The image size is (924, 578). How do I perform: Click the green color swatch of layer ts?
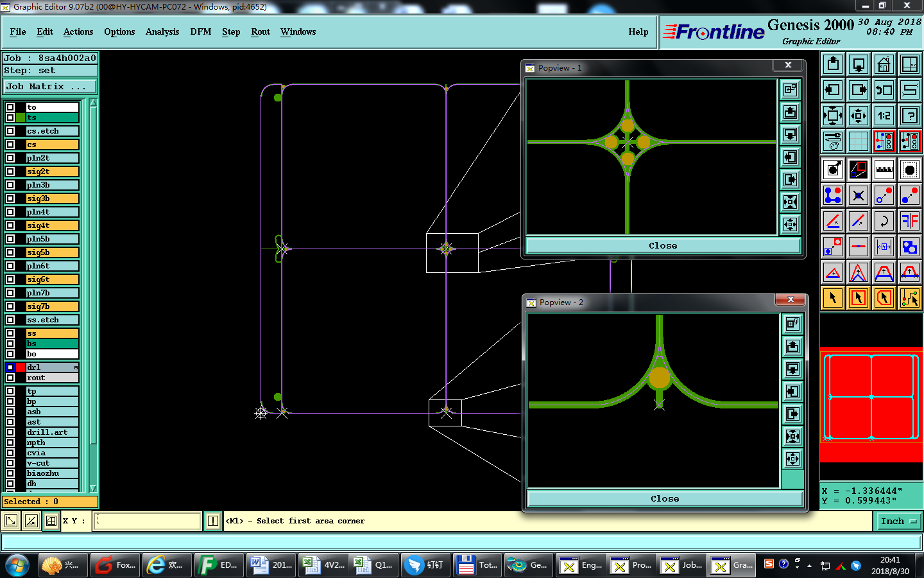tap(21, 118)
